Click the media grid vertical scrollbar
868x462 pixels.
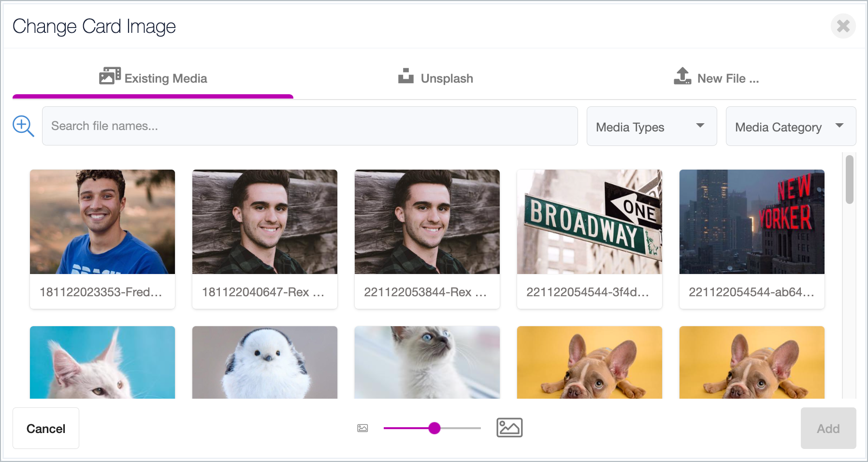click(849, 179)
